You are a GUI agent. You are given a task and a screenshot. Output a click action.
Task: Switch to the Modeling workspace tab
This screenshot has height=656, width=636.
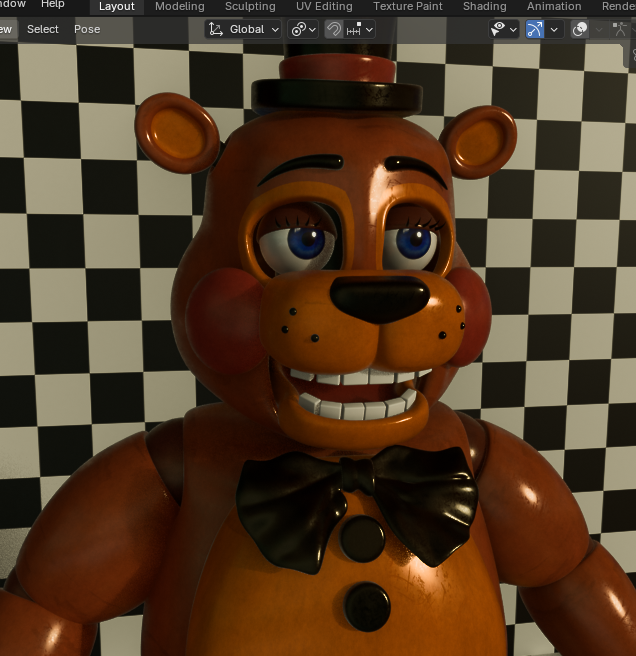click(x=180, y=6)
